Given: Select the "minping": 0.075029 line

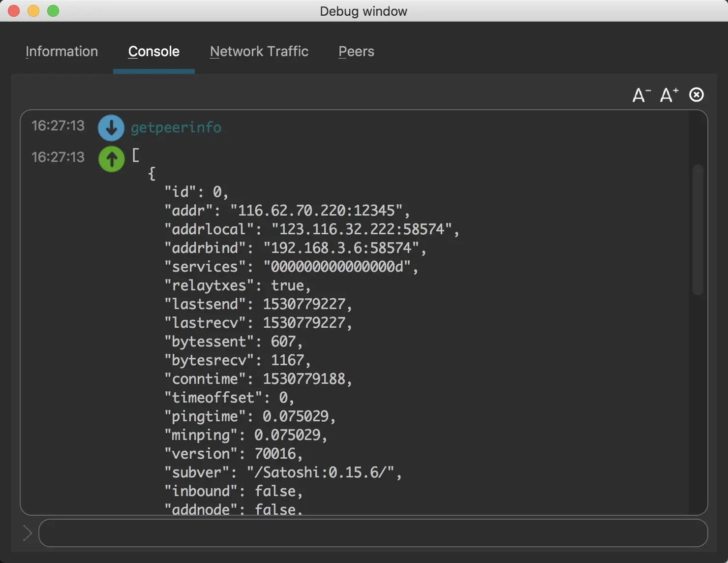Looking at the screenshot, I should coord(246,435).
